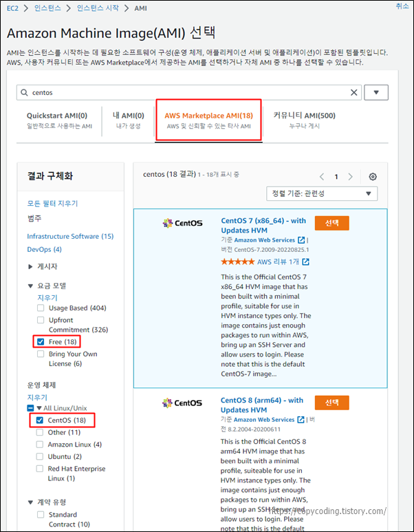This screenshot has height=532, width=414.
Task: Open the table settings gear icon
Action: [373, 177]
